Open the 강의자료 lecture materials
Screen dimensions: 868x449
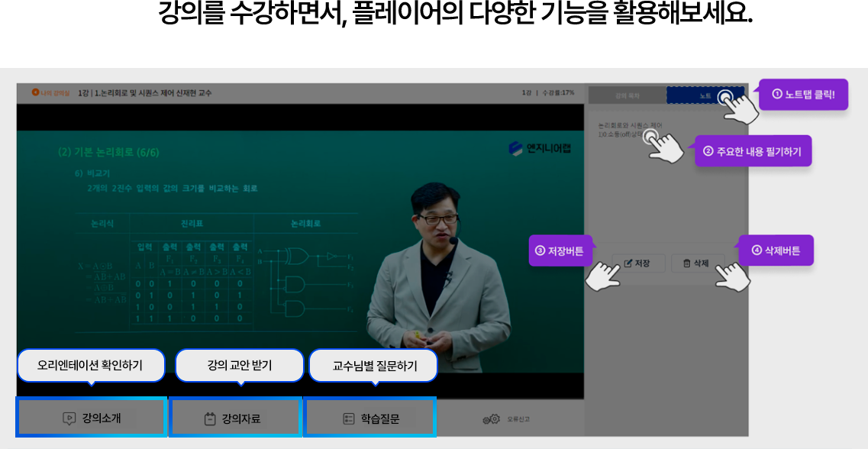pos(235,418)
